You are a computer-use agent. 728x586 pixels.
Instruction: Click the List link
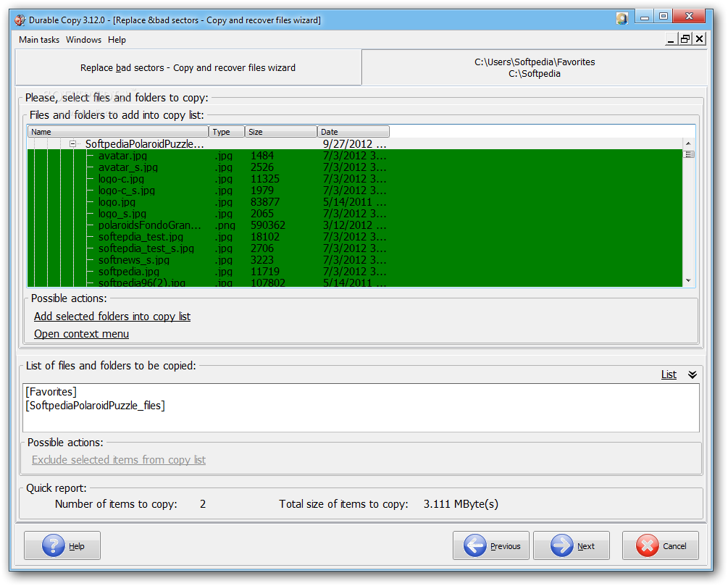point(669,374)
